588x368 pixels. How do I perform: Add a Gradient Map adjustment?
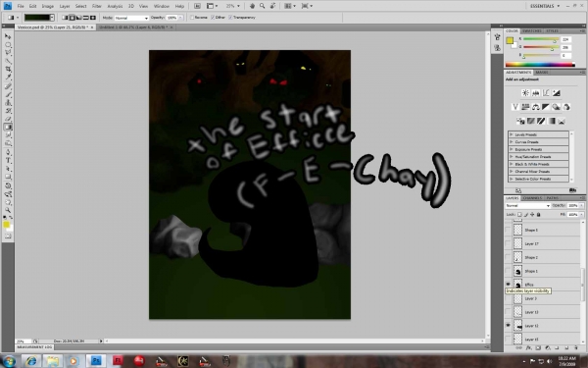pyautogui.click(x=551, y=121)
